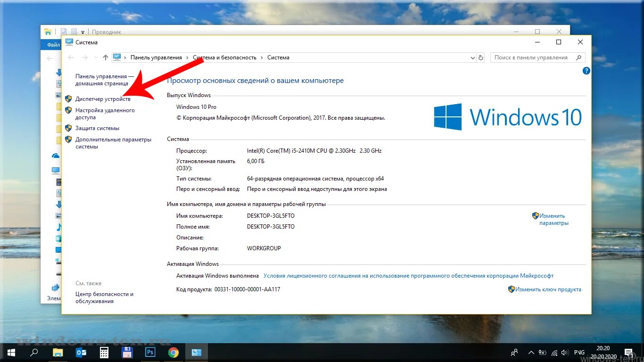Click the shield icon beside Диспетчер устройств

(68, 99)
